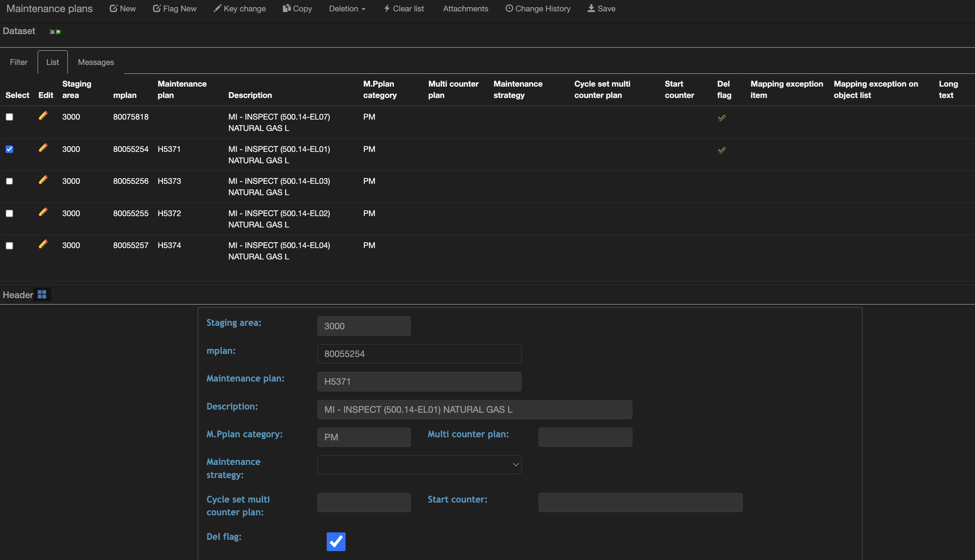Click the Clear list lightning icon
The width and height of the screenshot is (975, 560).
[386, 8]
